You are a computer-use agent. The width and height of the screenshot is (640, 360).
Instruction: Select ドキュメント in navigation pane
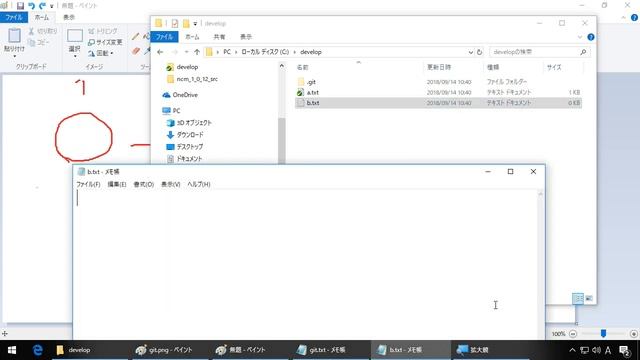pyautogui.click(x=189, y=159)
